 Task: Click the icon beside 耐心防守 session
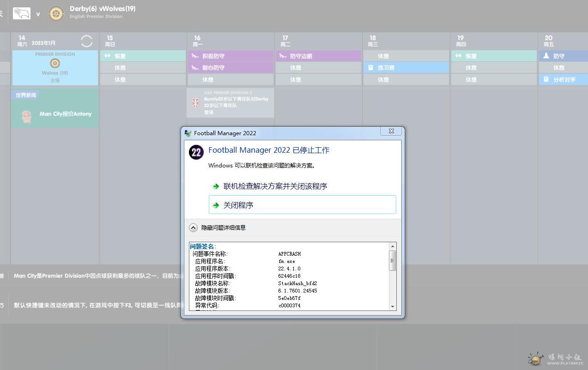tap(195, 68)
